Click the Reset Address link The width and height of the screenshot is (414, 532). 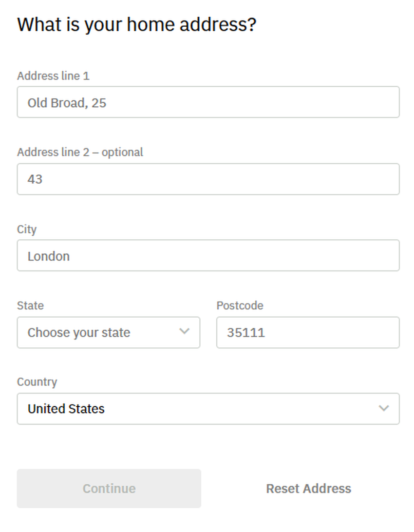click(x=308, y=489)
